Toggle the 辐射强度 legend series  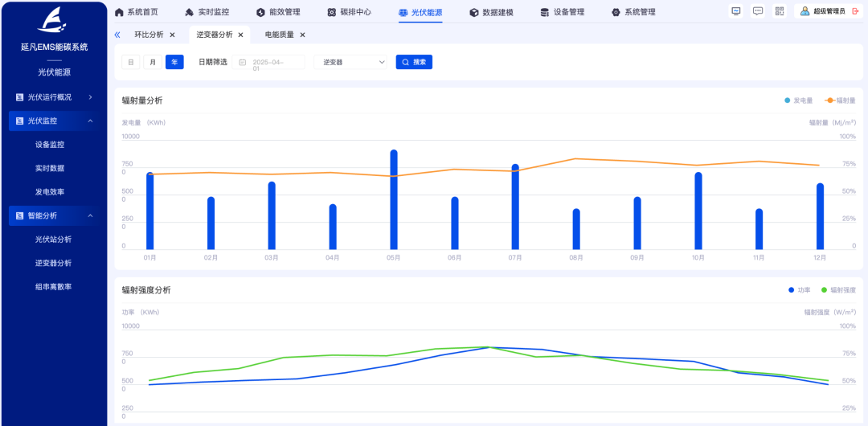838,290
